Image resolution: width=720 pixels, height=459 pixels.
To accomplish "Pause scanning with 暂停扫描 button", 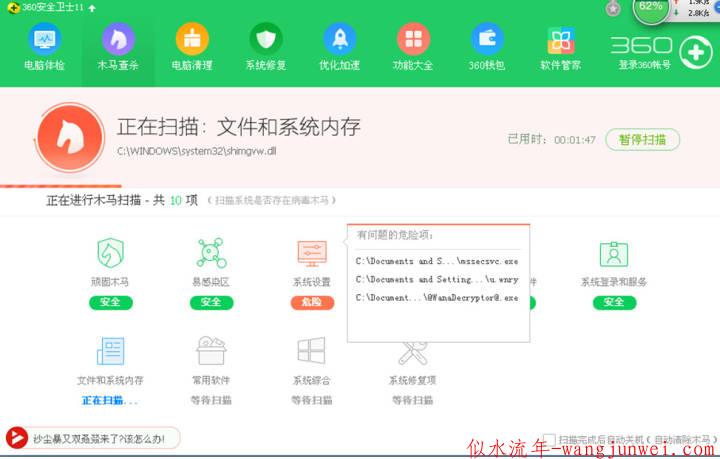I will tap(642, 140).
